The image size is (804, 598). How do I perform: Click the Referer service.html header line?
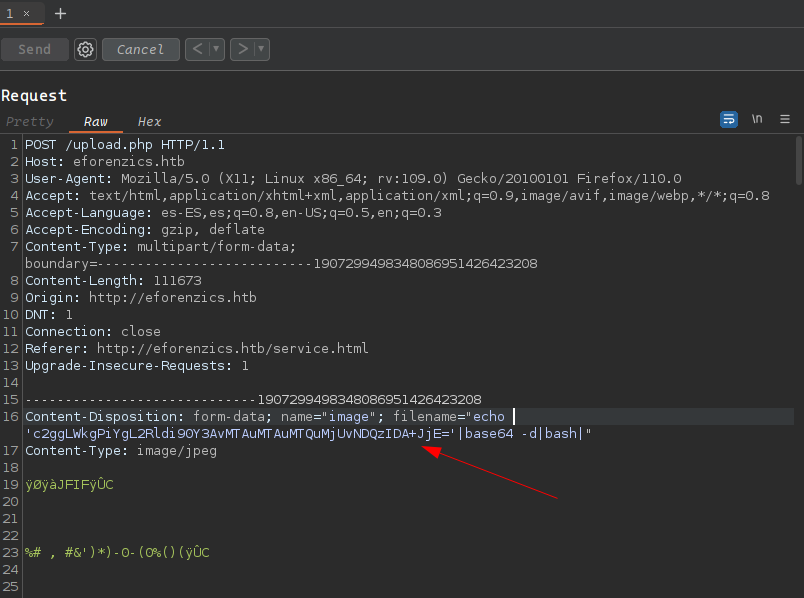tap(196, 348)
